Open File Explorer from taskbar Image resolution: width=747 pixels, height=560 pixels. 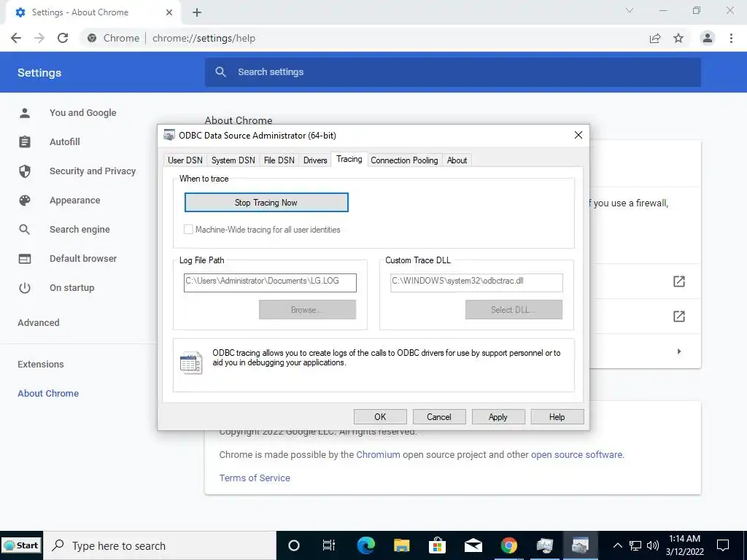pos(402,545)
